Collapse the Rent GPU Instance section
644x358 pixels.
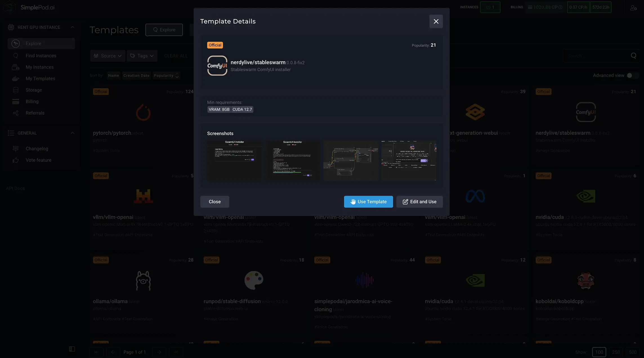72,27
